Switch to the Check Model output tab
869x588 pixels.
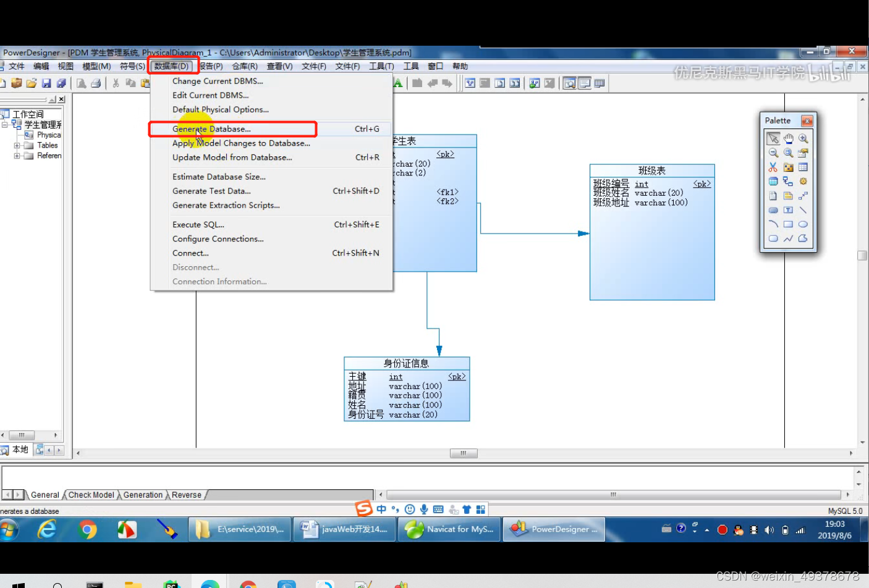[91, 495]
